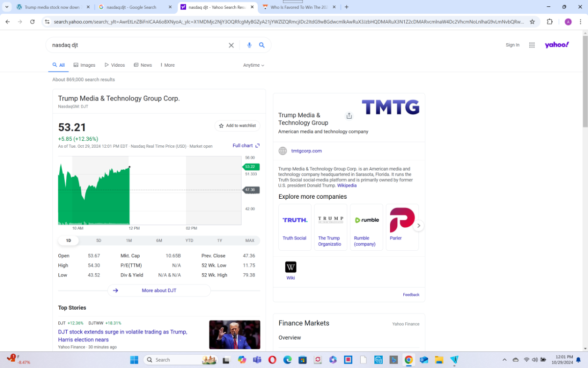Open the browser extensions puzzle icon

[x=550, y=22]
